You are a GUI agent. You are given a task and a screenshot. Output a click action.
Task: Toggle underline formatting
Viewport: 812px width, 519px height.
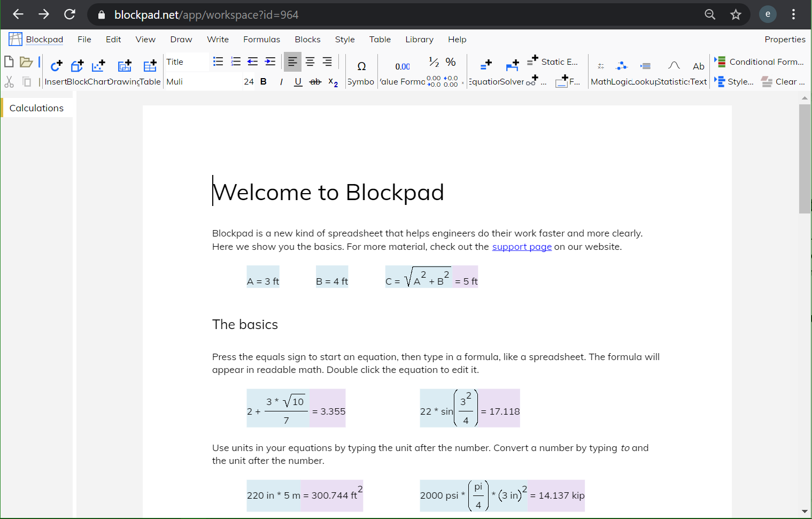298,81
